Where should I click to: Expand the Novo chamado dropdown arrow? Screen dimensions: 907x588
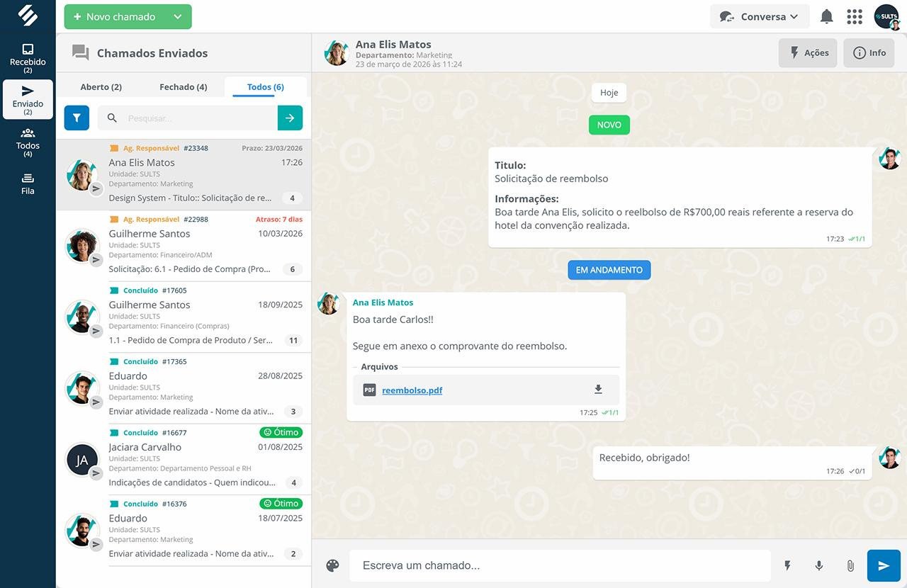[176, 16]
